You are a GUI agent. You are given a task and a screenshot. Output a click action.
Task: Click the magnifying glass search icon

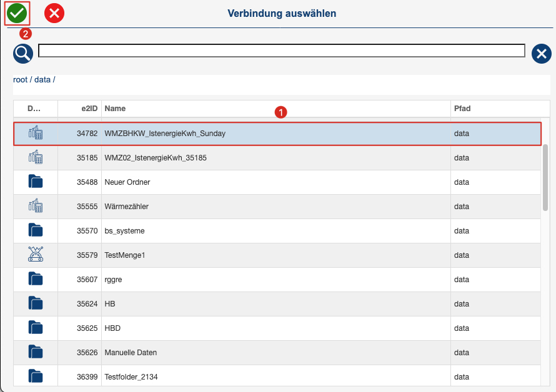coord(23,54)
